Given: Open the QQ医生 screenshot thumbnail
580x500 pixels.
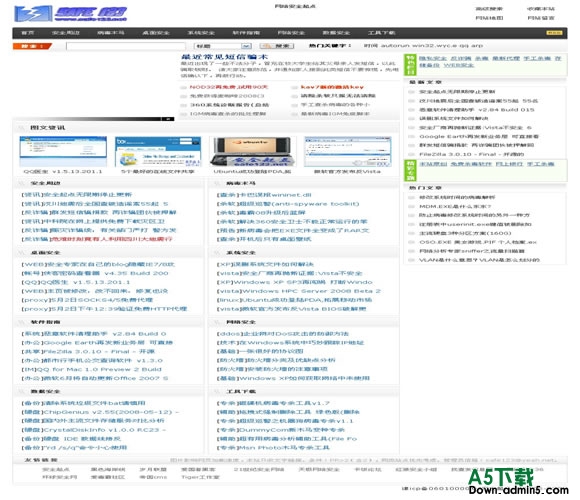Looking at the screenshot, I should 63,151.
